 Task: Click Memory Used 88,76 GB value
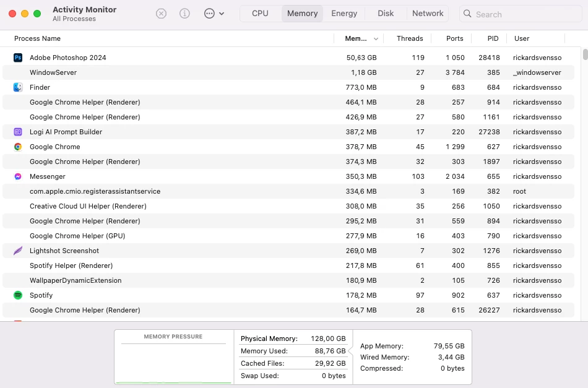point(330,351)
